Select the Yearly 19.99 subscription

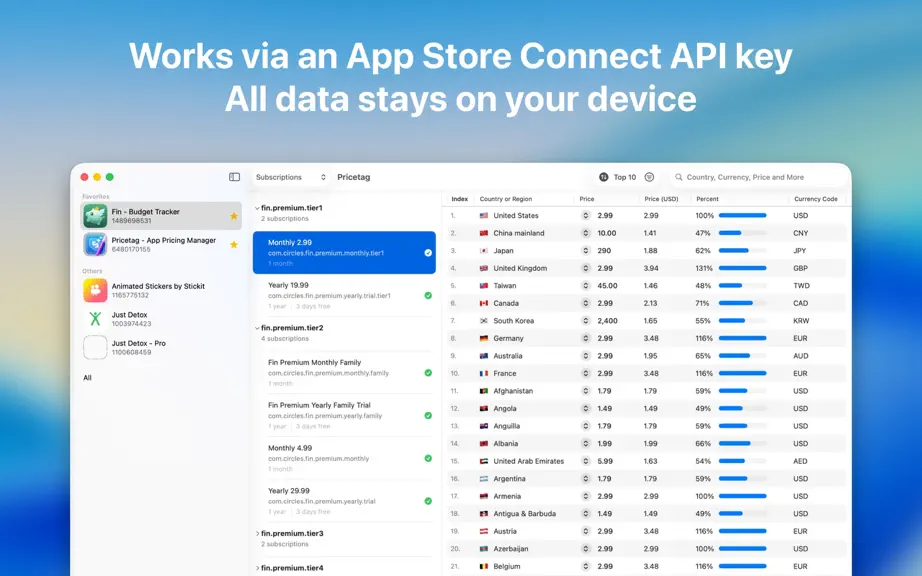coord(344,296)
